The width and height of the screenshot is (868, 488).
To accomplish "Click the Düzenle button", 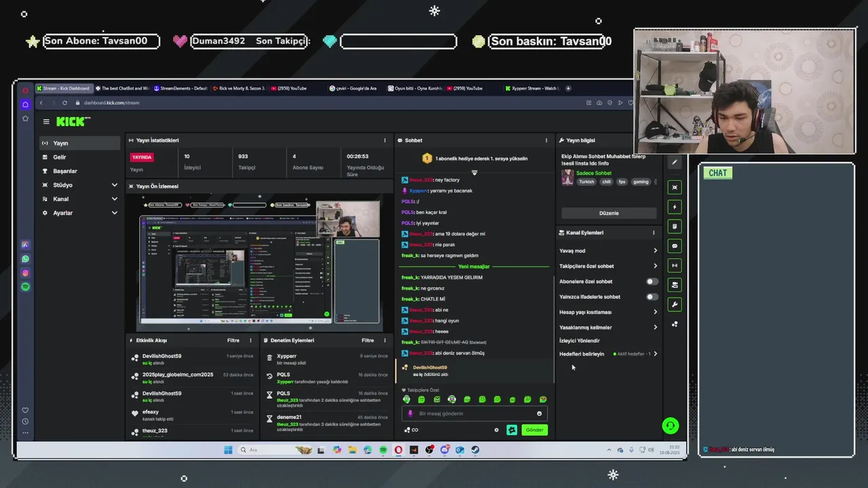I will (x=609, y=213).
